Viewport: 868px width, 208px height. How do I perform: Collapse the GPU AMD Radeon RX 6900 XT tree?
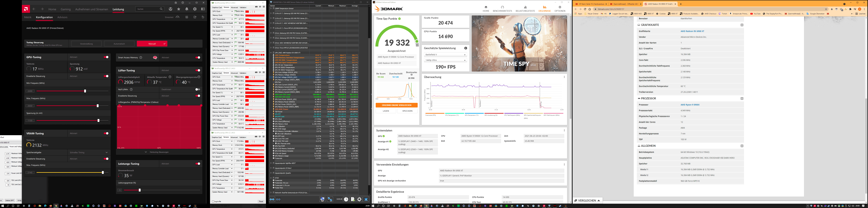pyautogui.click(x=271, y=53)
